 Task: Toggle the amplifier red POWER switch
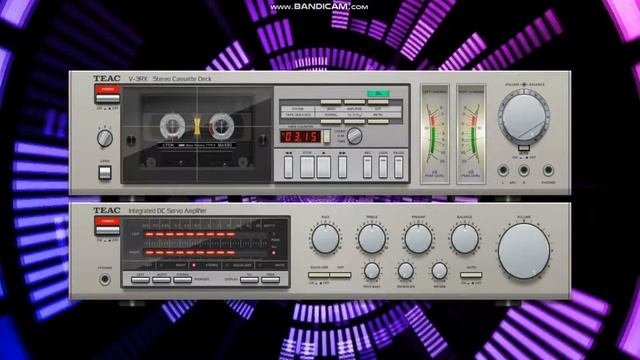107,226
